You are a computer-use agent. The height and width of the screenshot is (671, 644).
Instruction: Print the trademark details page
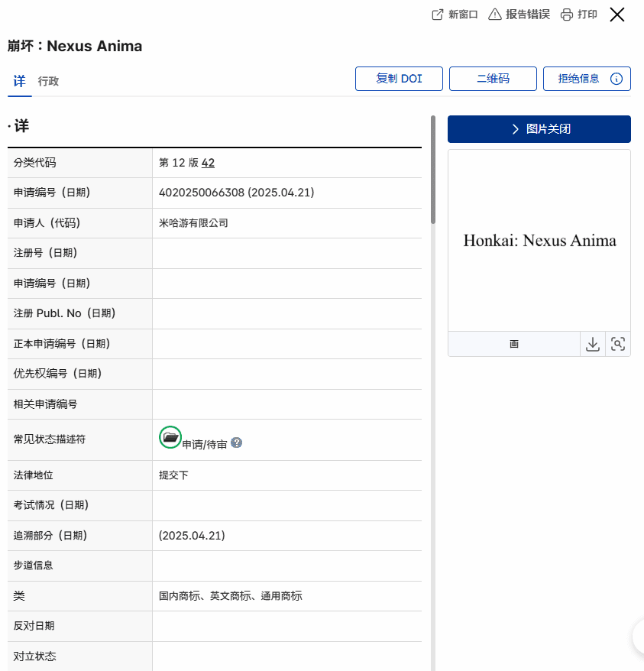pos(578,14)
